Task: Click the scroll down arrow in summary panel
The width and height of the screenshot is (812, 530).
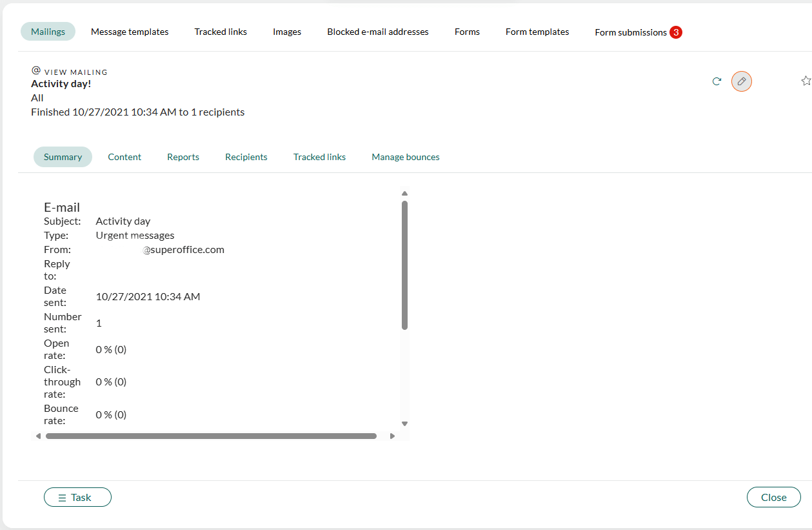Action: pos(404,423)
